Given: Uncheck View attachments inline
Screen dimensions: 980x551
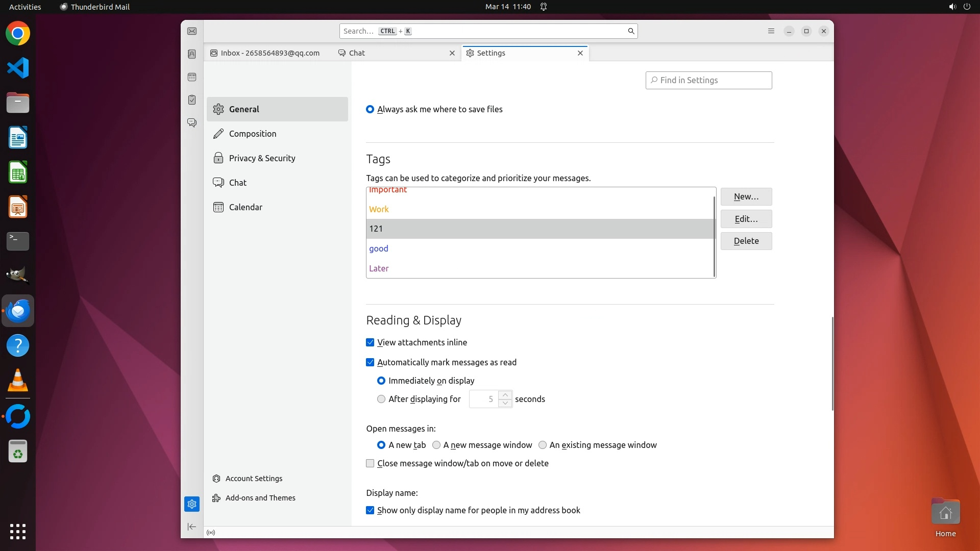Looking at the screenshot, I should tap(370, 342).
